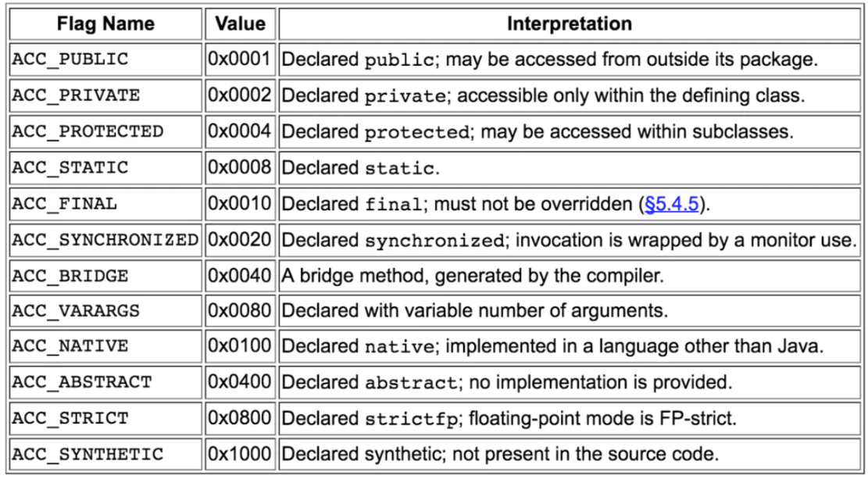The width and height of the screenshot is (868, 479).
Task: Click the 0x0001 value cell
Action: [x=240, y=60]
